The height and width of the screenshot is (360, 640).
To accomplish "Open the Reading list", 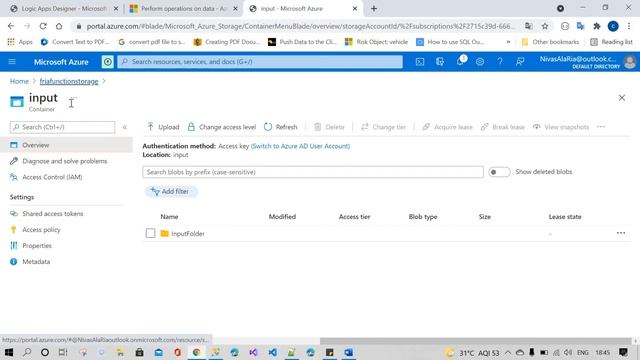I will tap(611, 42).
